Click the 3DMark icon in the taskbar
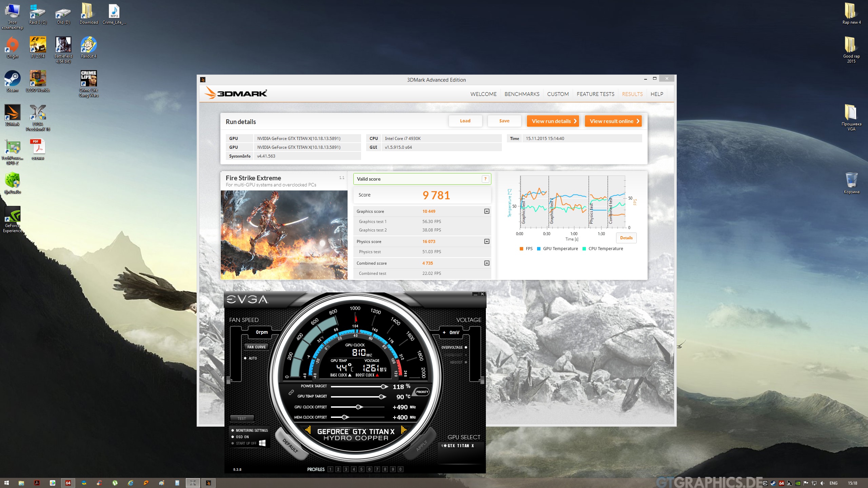Image resolution: width=868 pixels, height=488 pixels. tap(209, 483)
